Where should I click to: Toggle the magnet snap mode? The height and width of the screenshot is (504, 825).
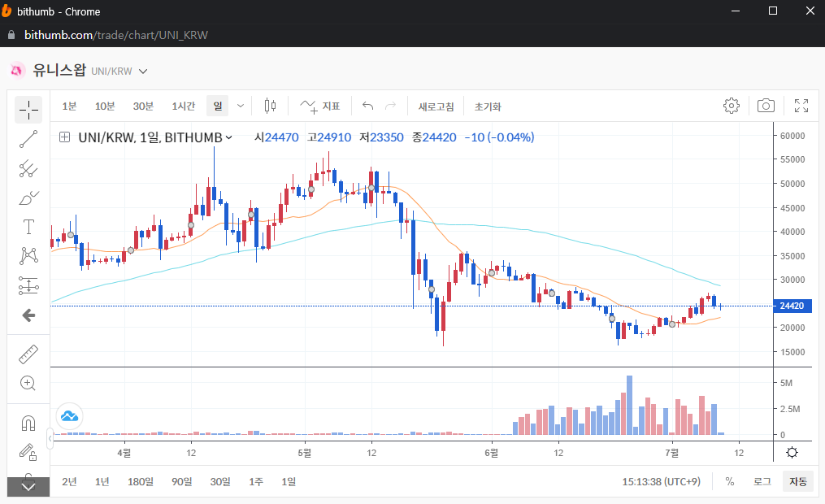28,423
